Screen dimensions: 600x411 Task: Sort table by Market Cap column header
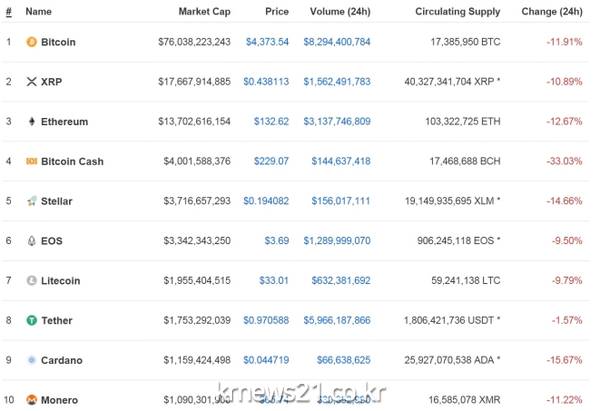[204, 12]
